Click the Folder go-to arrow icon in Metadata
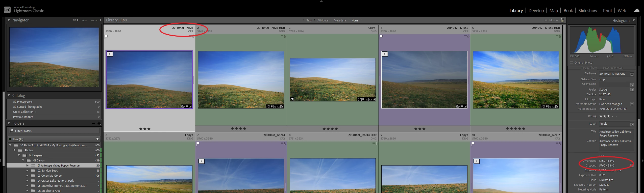The width and height of the screenshot is (644, 193). (632, 90)
